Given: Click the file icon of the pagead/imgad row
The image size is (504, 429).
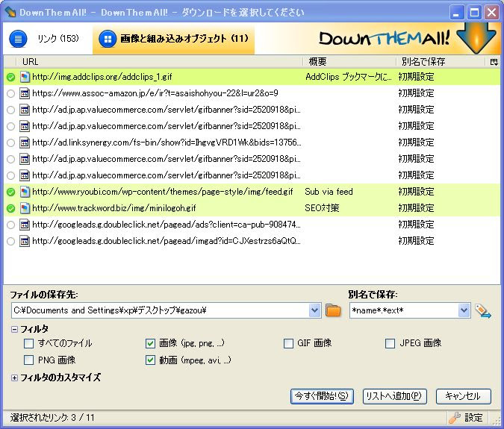Looking at the screenshot, I should click(25, 241).
